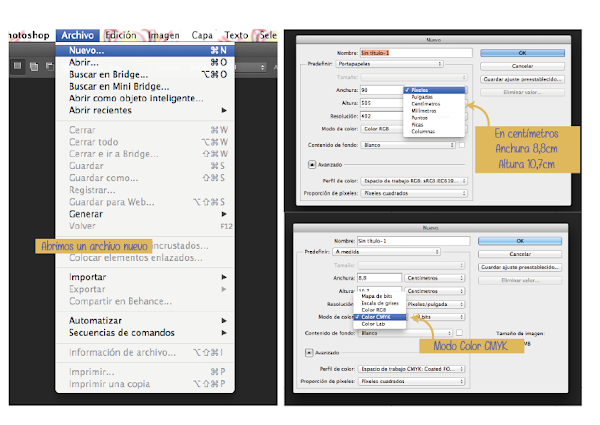Open the Texto menu
Viewport: 600px width, 425px height.
point(236,35)
